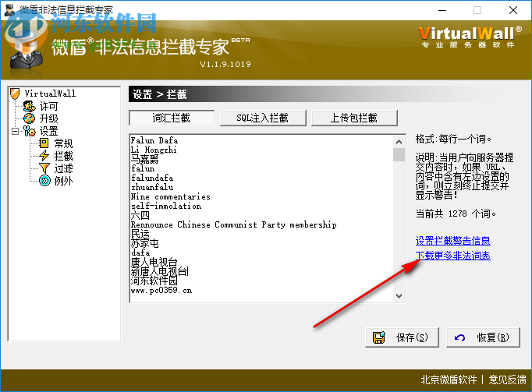
Task: Click the 'zhuanfalu' line in list
Action: click(152, 187)
